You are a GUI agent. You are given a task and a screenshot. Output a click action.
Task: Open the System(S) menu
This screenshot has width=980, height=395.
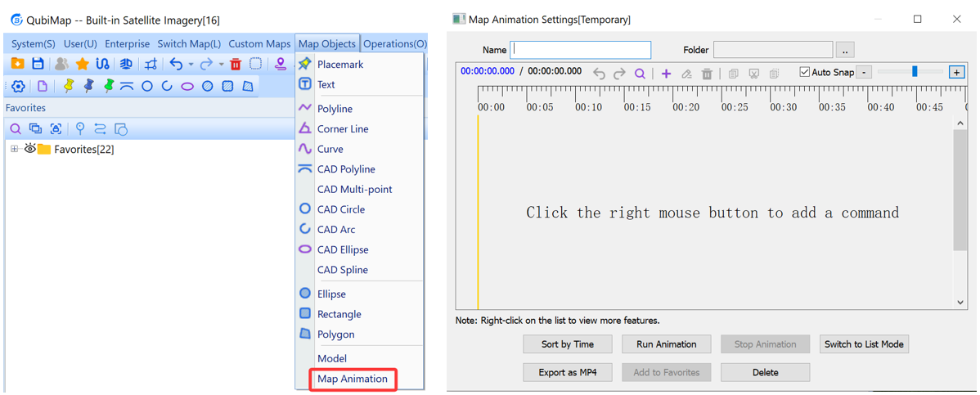pyautogui.click(x=33, y=43)
